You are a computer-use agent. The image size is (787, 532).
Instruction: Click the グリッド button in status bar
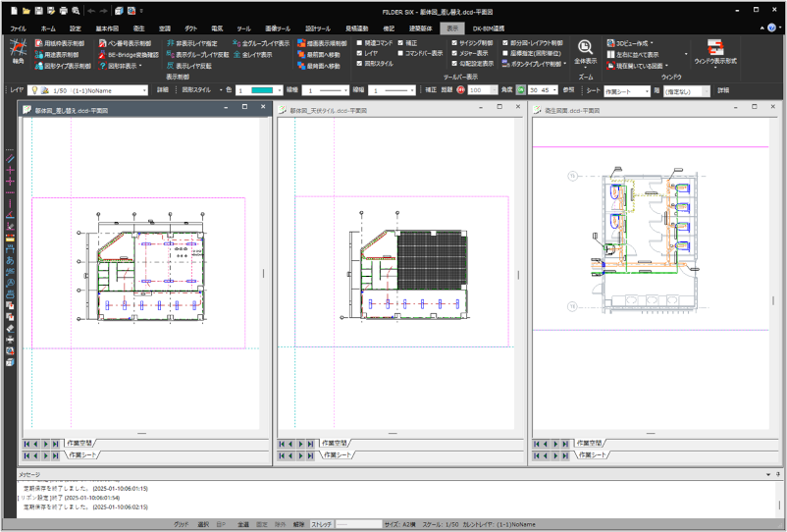click(x=182, y=525)
